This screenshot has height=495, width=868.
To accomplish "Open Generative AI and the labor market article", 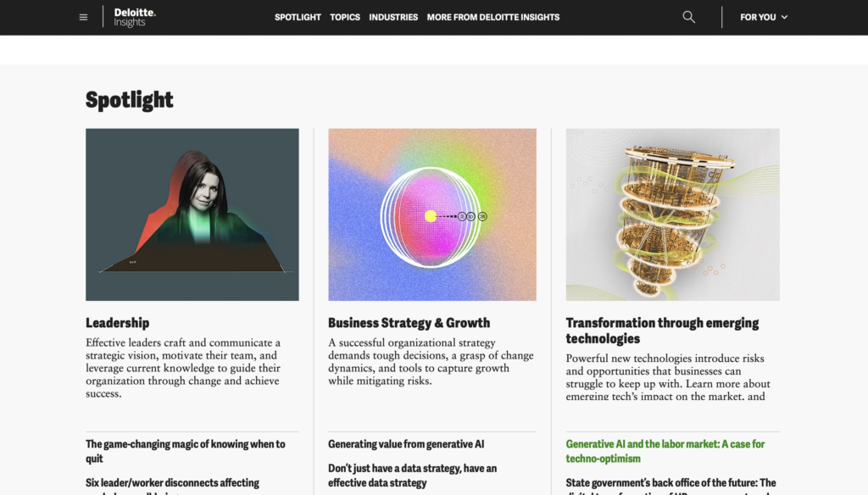I will tap(665, 451).
